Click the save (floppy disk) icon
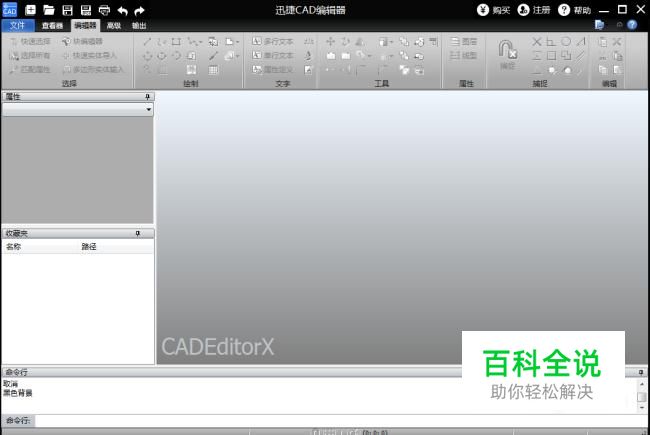Viewport: 650px width, 435px height. tap(67, 10)
